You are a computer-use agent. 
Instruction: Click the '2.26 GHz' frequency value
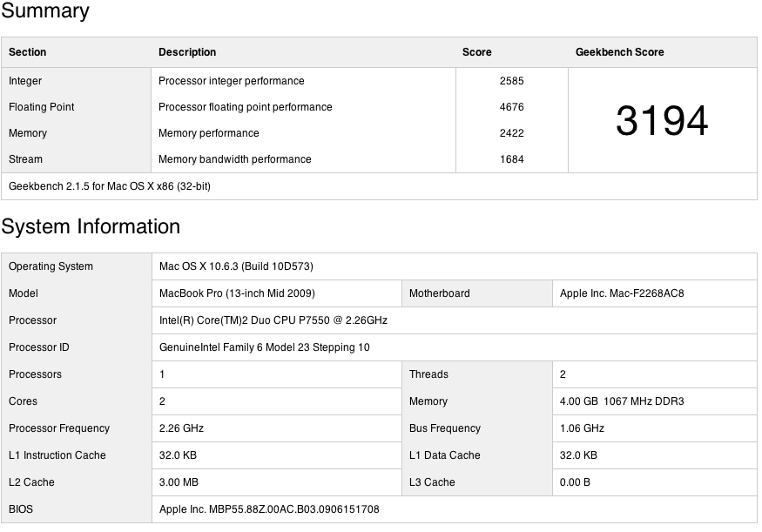pyautogui.click(x=181, y=428)
